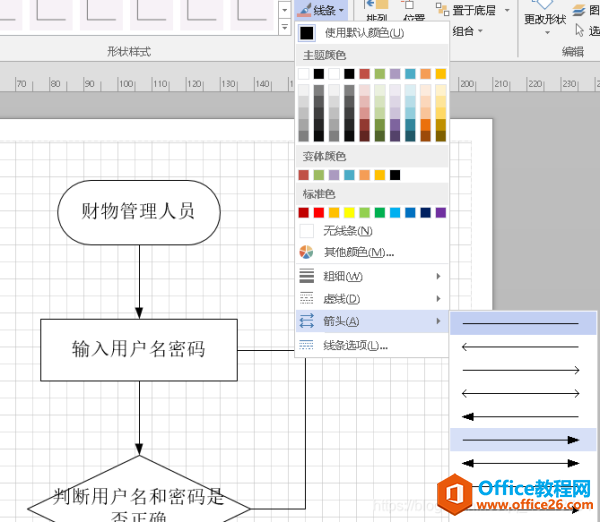The height and width of the screenshot is (522, 600).
Task: Choose the right-pointing filled arrow line
Action: pos(520,439)
